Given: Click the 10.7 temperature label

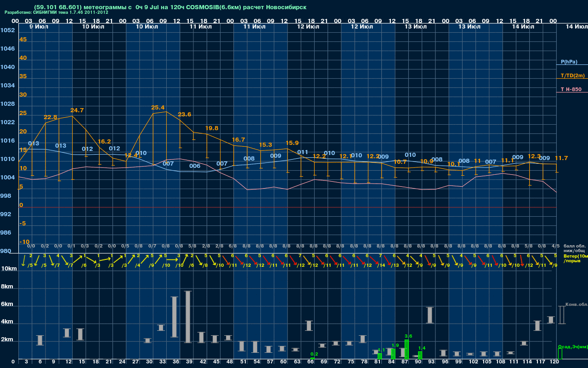Looking at the screenshot, I should [400, 162].
